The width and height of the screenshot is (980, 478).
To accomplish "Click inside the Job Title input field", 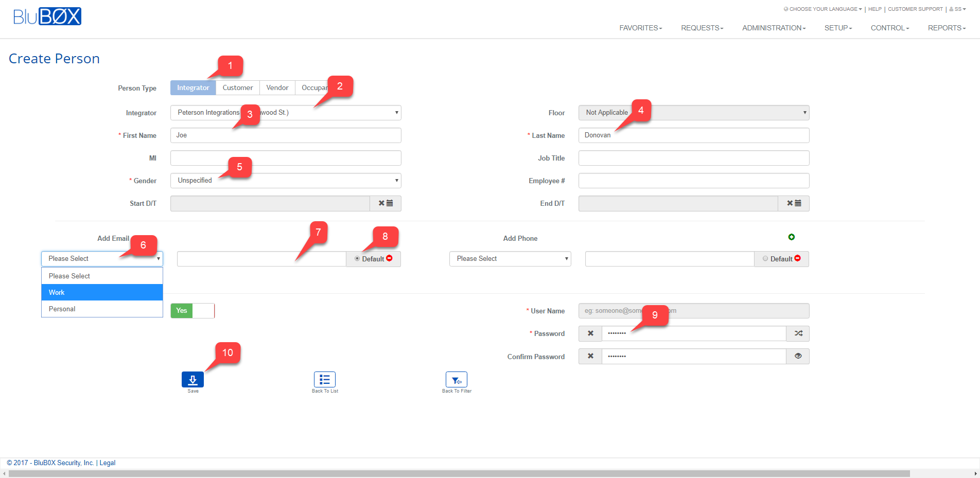I will 693,158.
